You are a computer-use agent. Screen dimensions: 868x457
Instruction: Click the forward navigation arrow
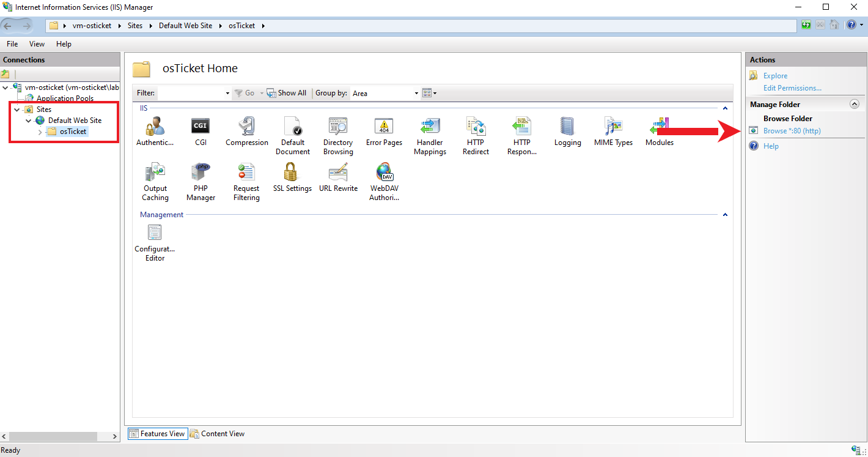[x=27, y=26]
